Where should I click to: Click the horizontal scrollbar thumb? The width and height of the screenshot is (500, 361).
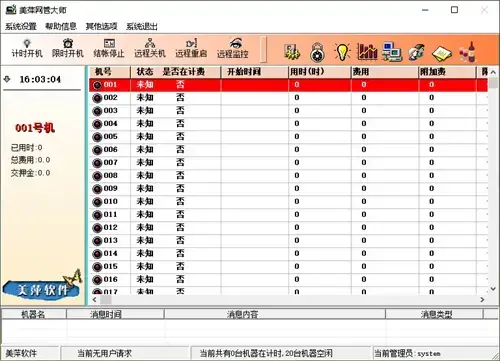(x=106, y=300)
